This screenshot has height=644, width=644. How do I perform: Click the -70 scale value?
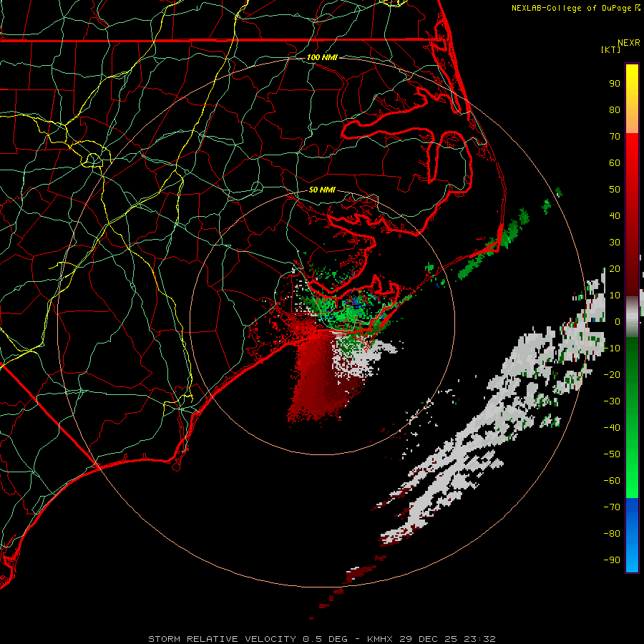612,507
